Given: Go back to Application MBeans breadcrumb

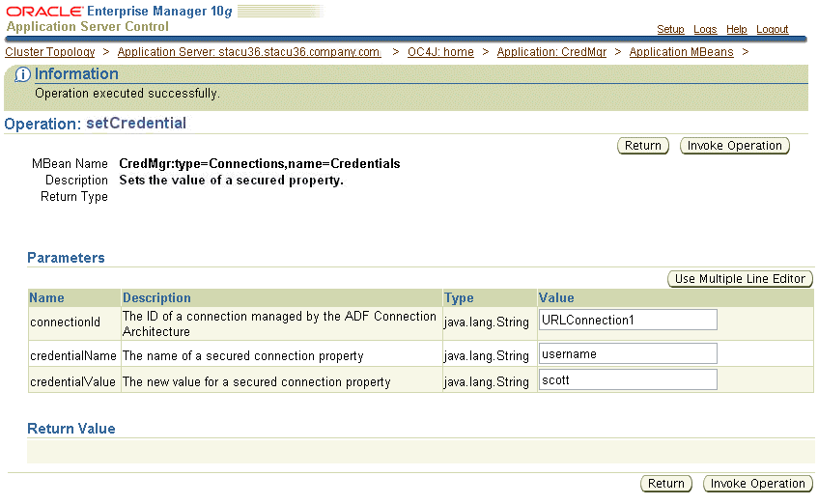Looking at the screenshot, I should click(681, 52).
